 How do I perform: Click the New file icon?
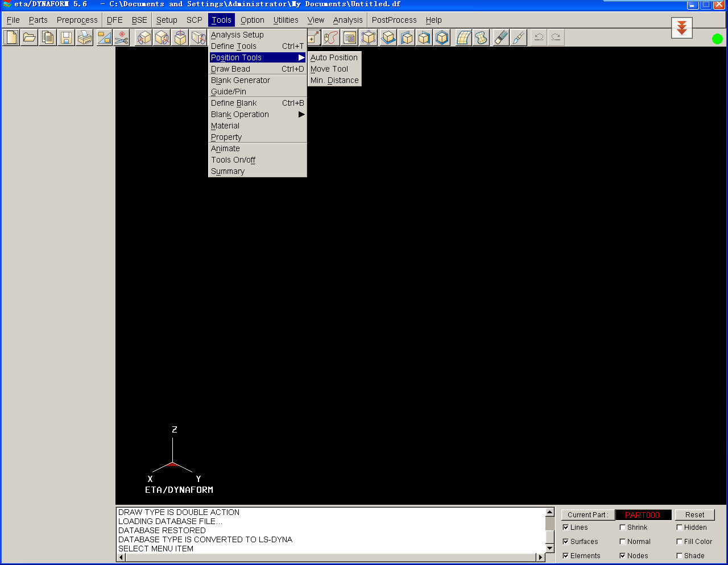coord(11,38)
